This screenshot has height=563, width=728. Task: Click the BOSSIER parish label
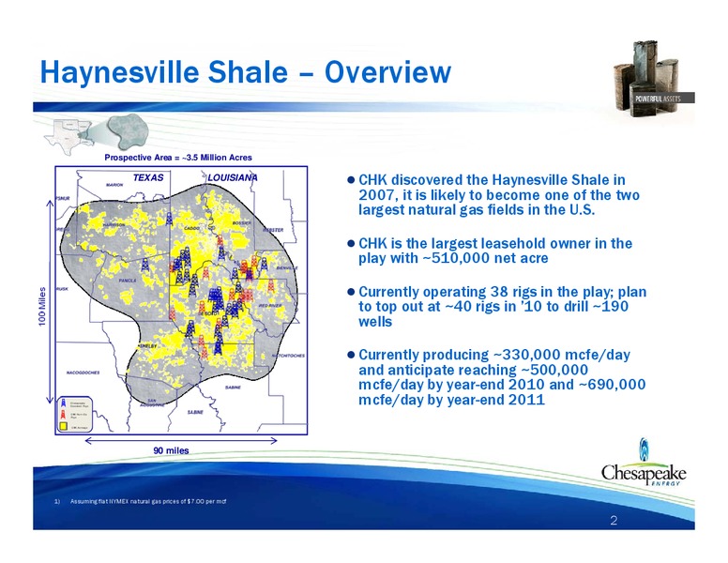(242, 223)
